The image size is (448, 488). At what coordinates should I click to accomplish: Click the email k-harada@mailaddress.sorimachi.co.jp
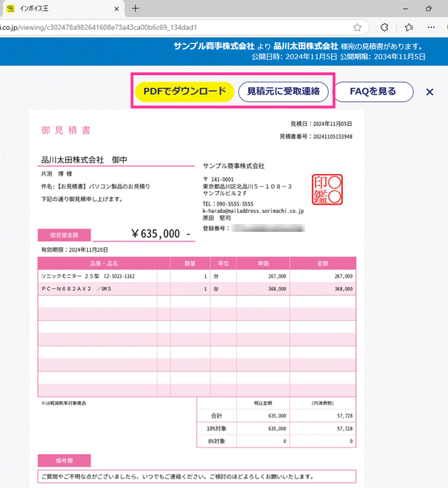pos(254,211)
